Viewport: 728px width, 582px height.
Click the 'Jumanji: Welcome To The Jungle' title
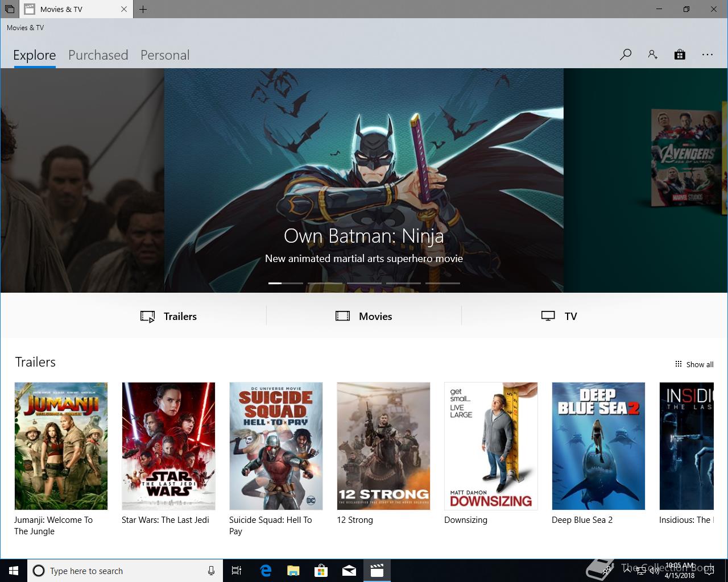pos(53,526)
